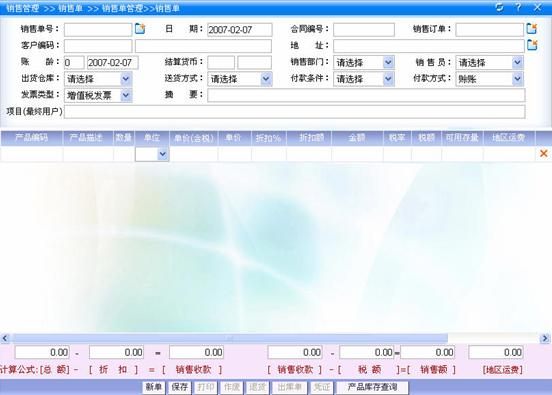Click the 项目(最终用户) input field
The image size is (552, 395).
pos(295,112)
